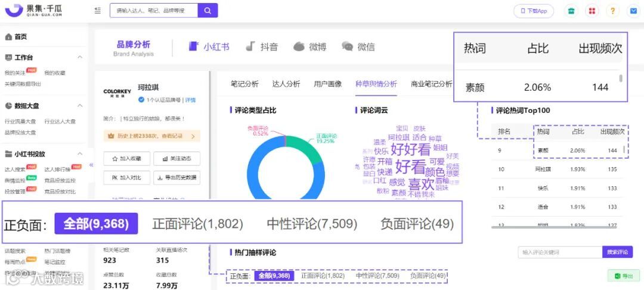Select the 微博 platform

click(310, 47)
